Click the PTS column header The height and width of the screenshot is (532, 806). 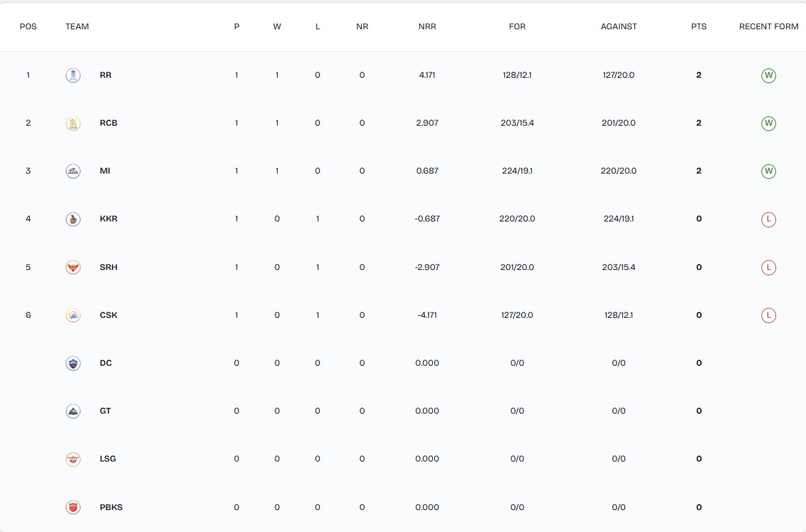(x=698, y=27)
